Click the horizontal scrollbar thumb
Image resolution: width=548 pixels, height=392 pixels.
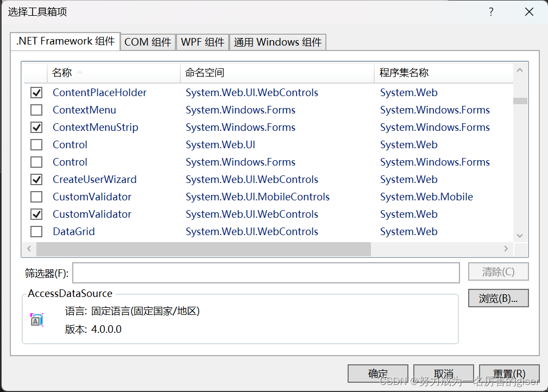click(x=204, y=249)
